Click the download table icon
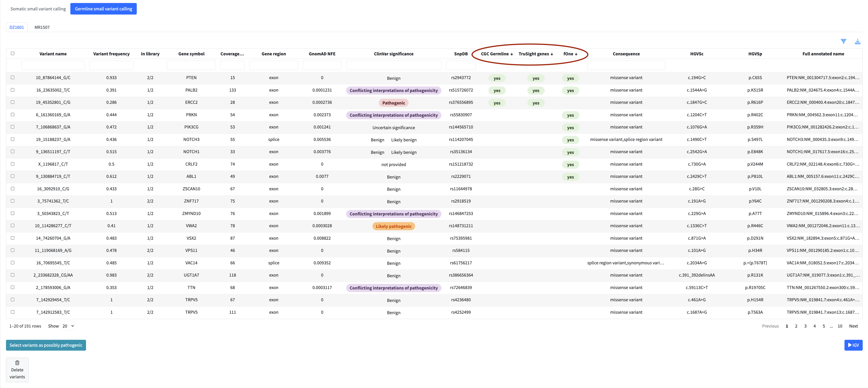 [858, 42]
